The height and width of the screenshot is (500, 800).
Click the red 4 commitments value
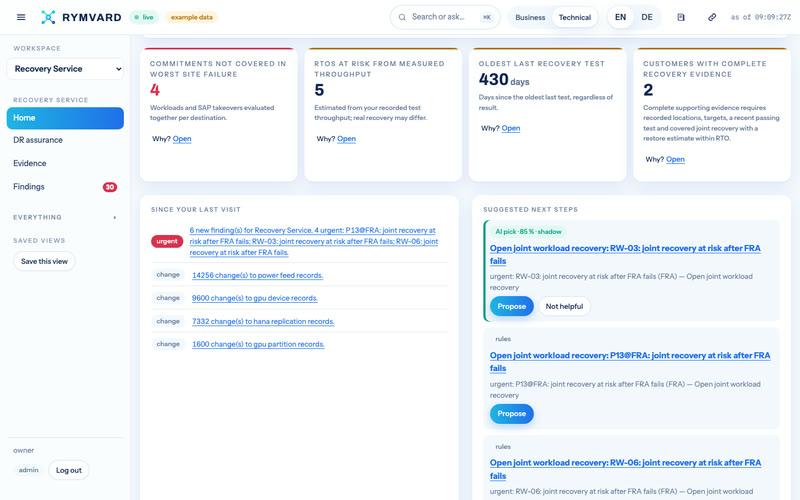coord(155,90)
